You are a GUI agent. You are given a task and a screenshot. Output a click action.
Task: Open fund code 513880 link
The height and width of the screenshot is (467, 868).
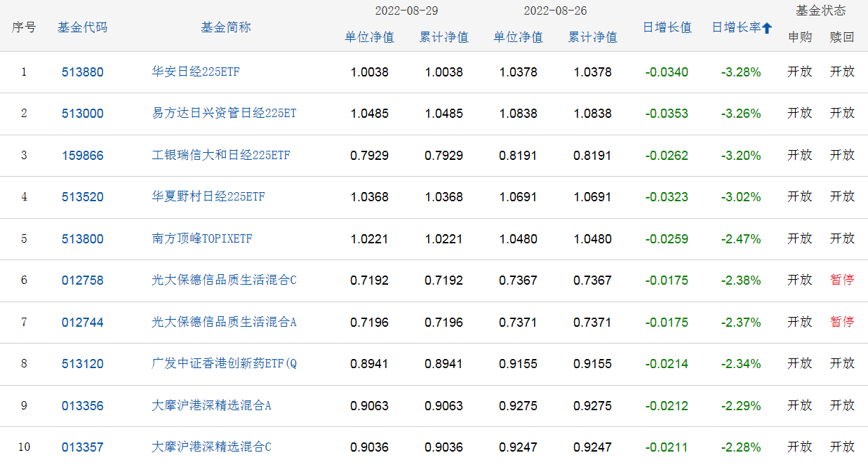tap(82, 72)
